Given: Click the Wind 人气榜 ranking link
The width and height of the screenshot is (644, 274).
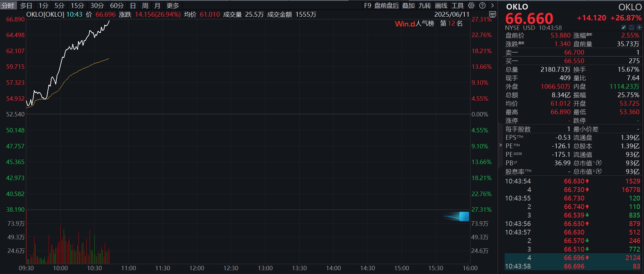Looking at the screenshot, I should 414,23.
